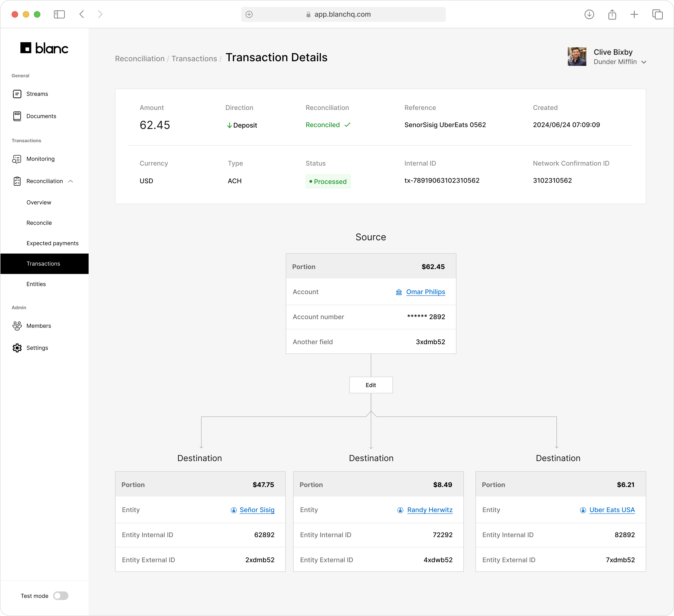This screenshot has width=674, height=616.
Task: Click entity internal ID 82892
Action: click(x=625, y=535)
